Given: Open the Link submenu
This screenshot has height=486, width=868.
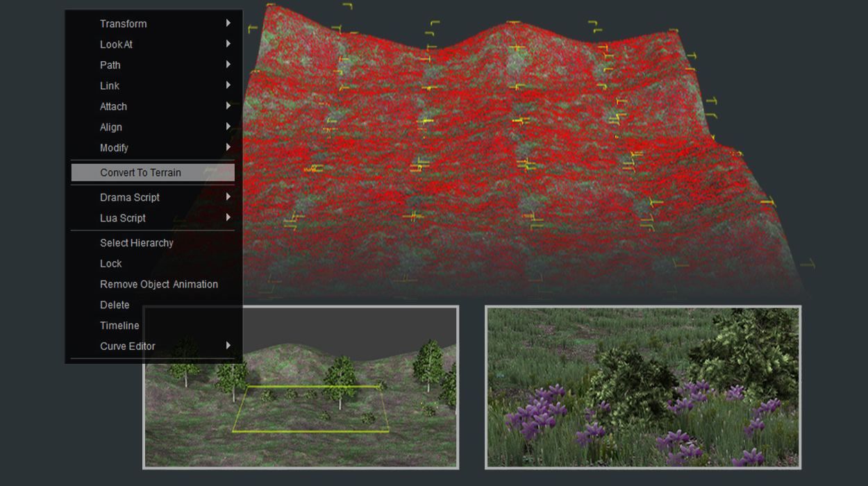Looking at the screenshot, I should 153,86.
